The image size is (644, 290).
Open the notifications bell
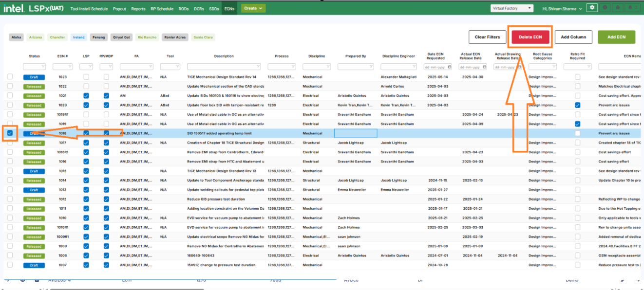pyautogui.click(x=630, y=8)
